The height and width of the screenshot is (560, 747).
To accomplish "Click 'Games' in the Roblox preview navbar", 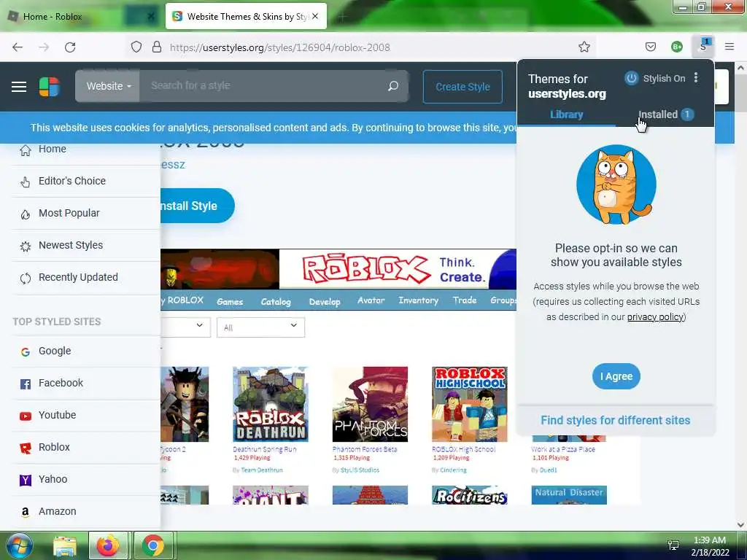I will (x=230, y=301).
